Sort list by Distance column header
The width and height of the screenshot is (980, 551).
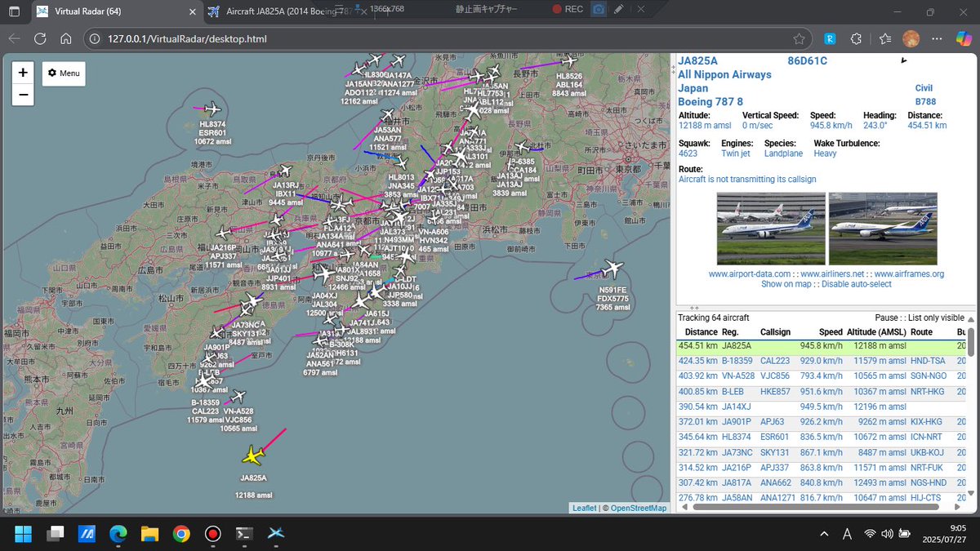tap(702, 332)
